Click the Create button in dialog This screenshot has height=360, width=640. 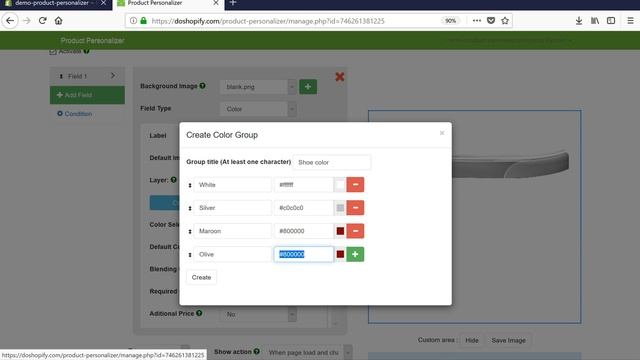pos(201,277)
